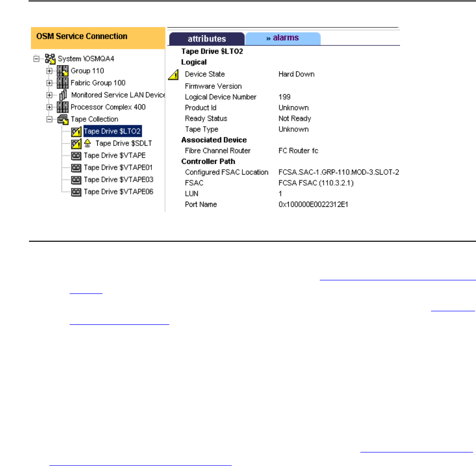Collapse the Tape Collection node
This screenshot has height=466, width=476.
coord(49,119)
